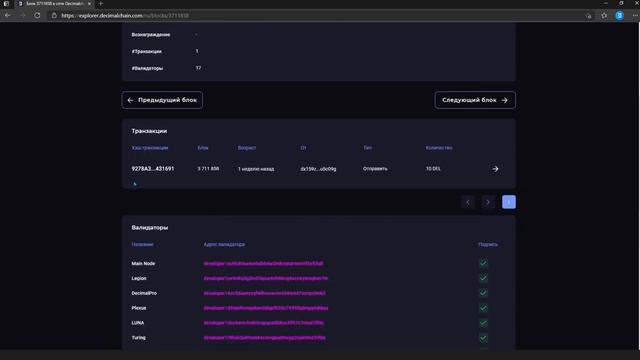This screenshot has width=640, height=360.
Task: Click next page arrow in transactions pagination
Action: click(488, 202)
